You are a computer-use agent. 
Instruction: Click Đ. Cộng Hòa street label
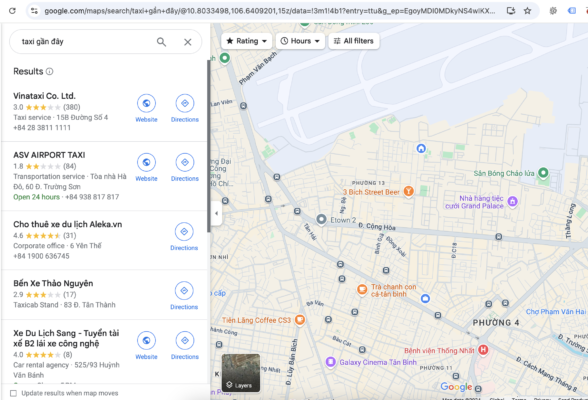tap(376, 226)
